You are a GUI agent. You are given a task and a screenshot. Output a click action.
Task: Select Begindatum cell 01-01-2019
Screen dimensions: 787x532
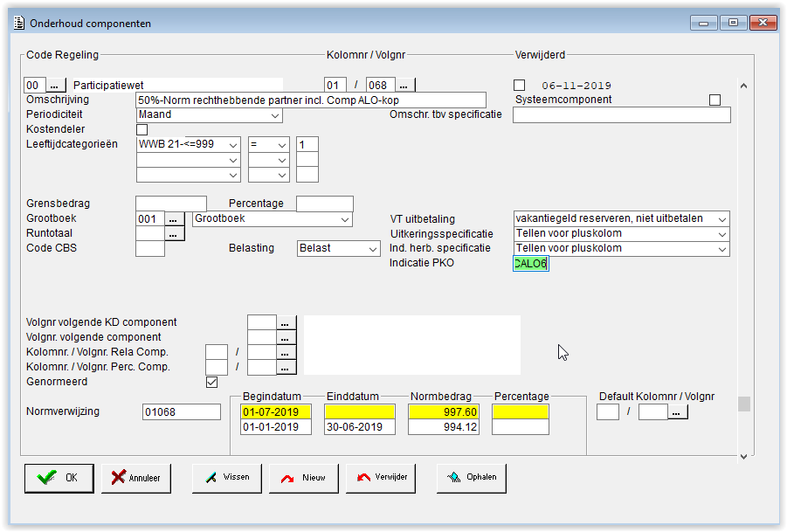(276, 427)
